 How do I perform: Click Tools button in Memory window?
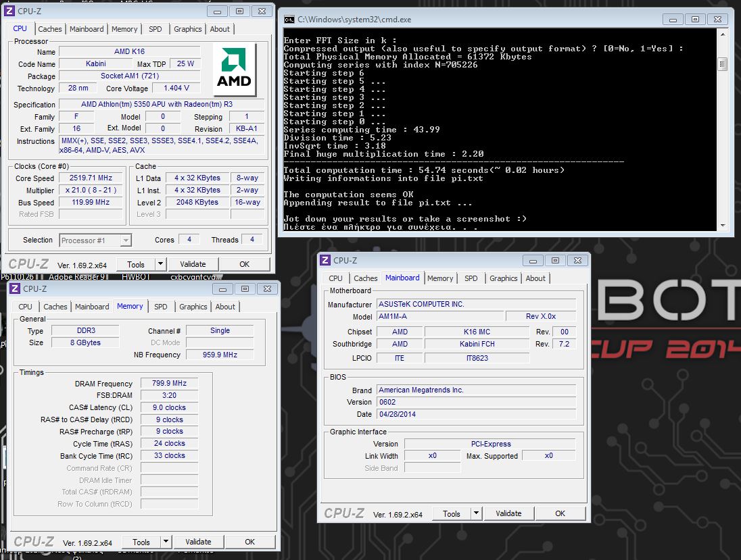pyautogui.click(x=141, y=542)
